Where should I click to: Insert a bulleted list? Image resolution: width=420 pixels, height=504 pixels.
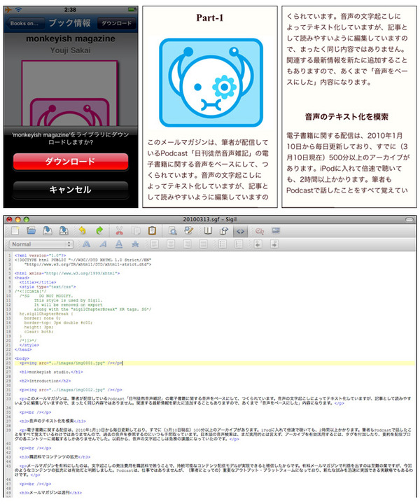tap(223, 244)
